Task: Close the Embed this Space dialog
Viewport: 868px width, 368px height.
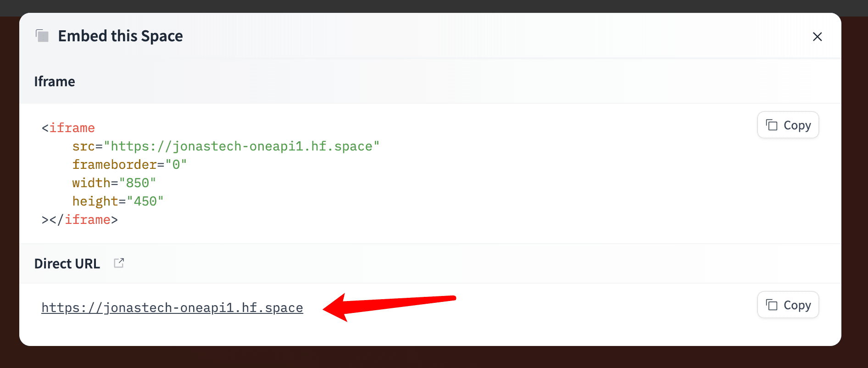Action: point(817,37)
